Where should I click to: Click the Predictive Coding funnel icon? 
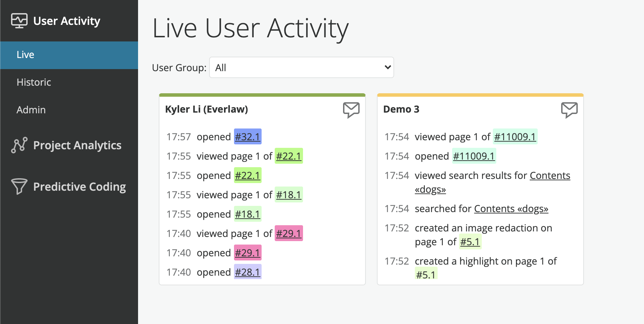(19, 187)
